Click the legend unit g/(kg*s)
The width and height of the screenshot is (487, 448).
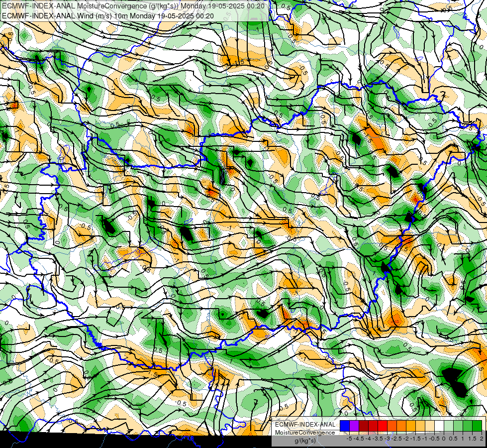pos(305,441)
